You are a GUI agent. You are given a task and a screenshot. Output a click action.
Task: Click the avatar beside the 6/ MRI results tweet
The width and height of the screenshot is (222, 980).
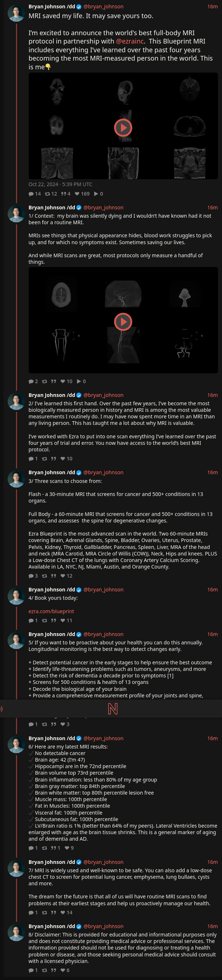[16, 745]
